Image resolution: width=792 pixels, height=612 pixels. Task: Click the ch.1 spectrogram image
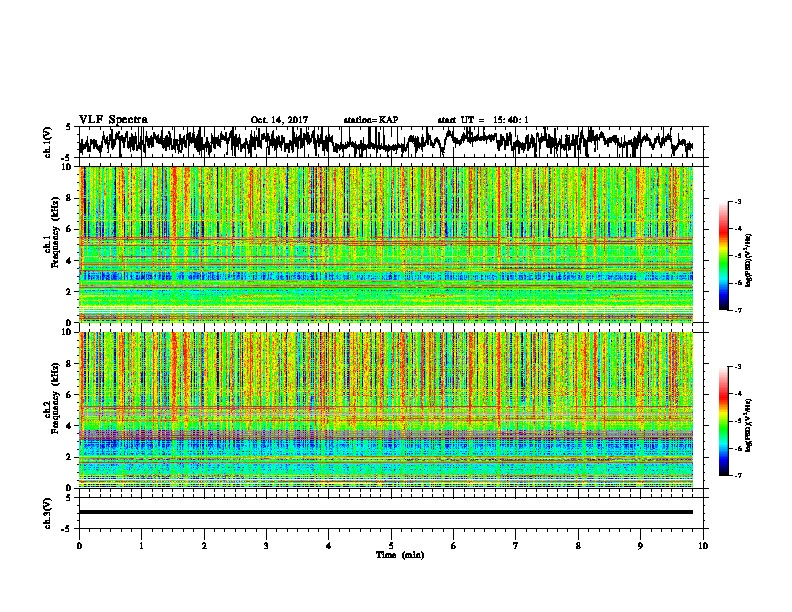click(386, 244)
